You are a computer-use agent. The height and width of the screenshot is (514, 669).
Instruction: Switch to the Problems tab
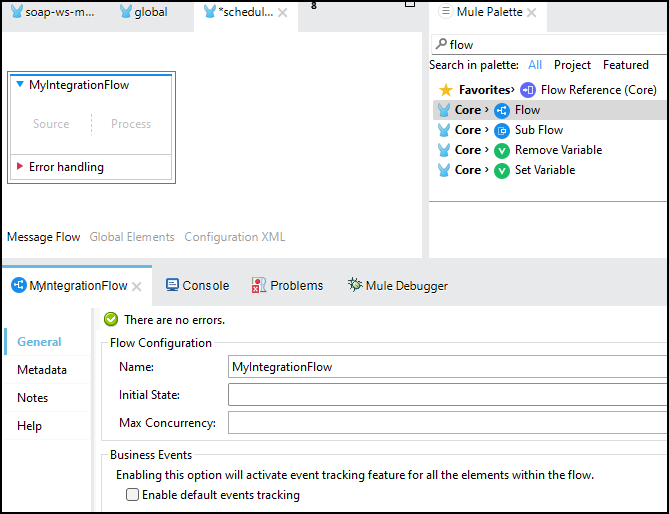[x=296, y=285]
